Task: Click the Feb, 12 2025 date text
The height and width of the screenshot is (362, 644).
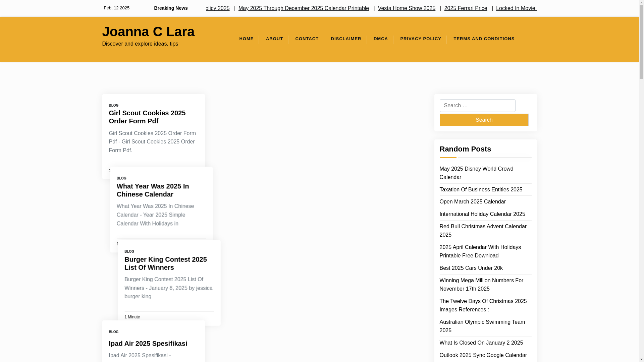Action: pyautogui.click(x=116, y=8)
